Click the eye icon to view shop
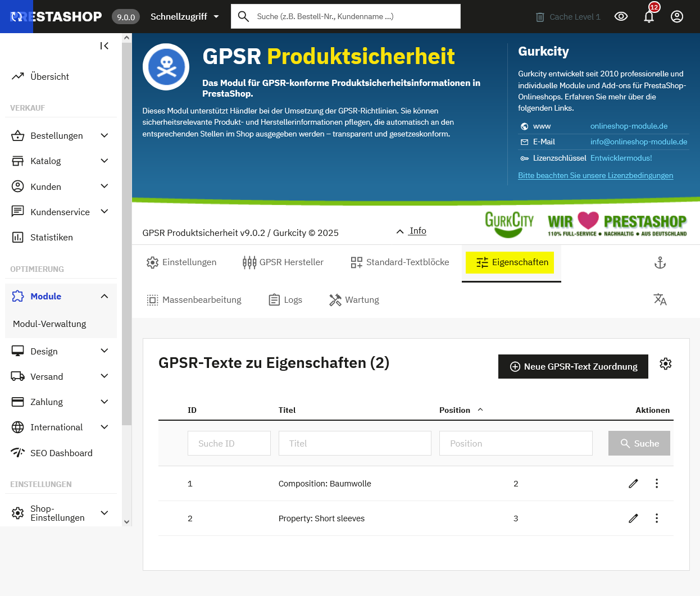700x596 pixels. [x=621, y=17]
